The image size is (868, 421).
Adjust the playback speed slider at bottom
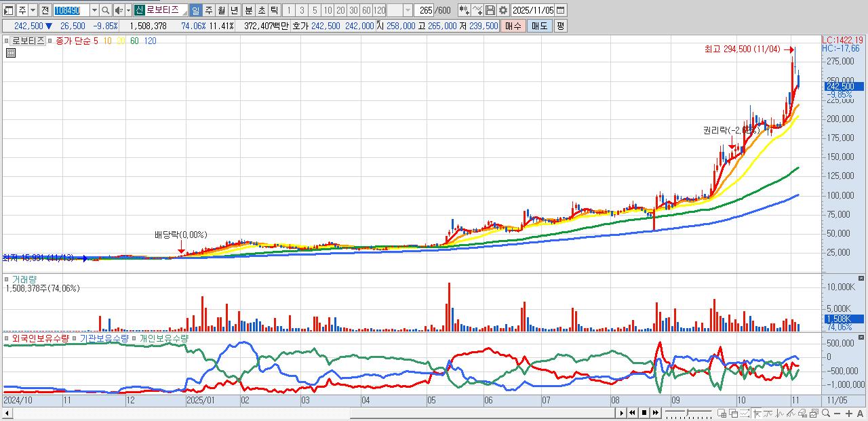[x=688, y=413]
